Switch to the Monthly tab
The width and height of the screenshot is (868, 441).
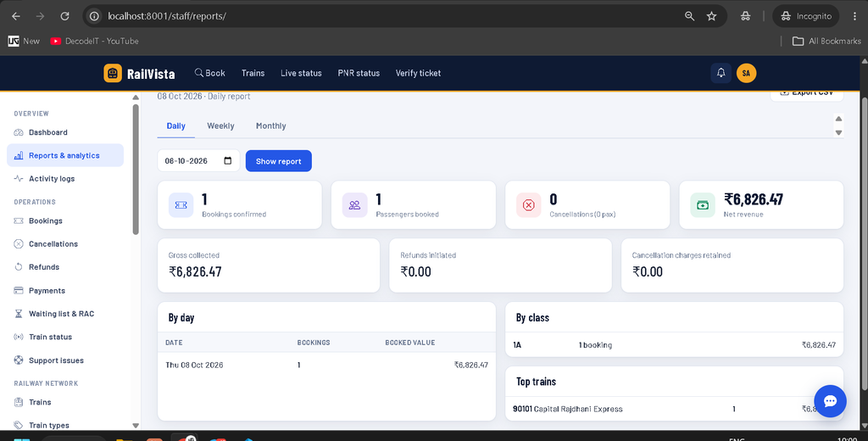pyautogui.click(x=270, y=126)
